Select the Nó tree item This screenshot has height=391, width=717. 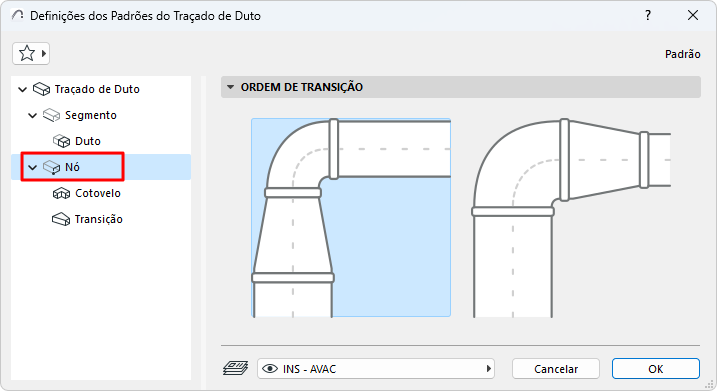point(101,167)
